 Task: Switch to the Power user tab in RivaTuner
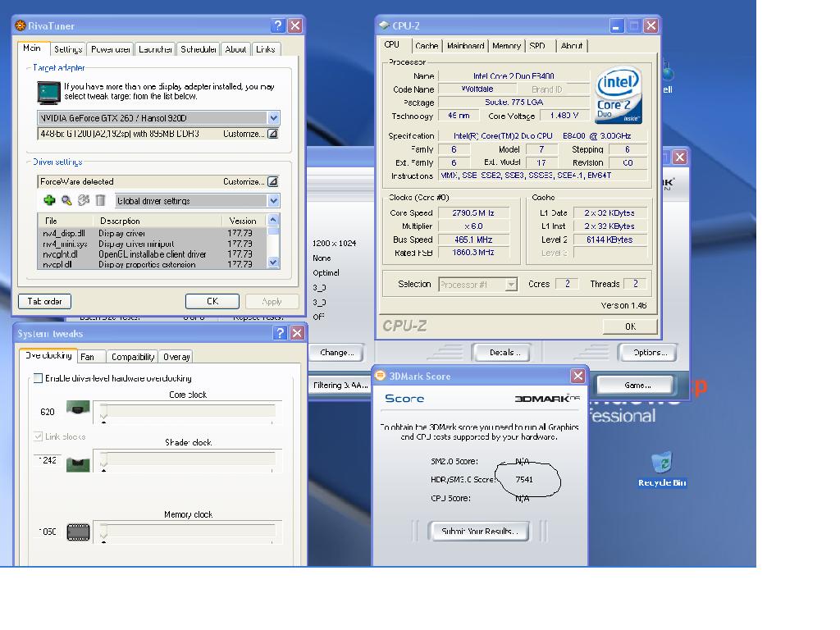(110, 49)
